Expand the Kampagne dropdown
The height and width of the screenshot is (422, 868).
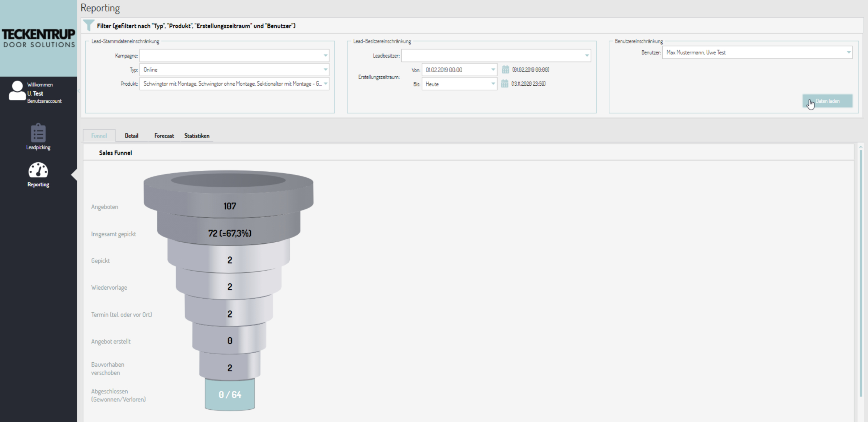325,55
